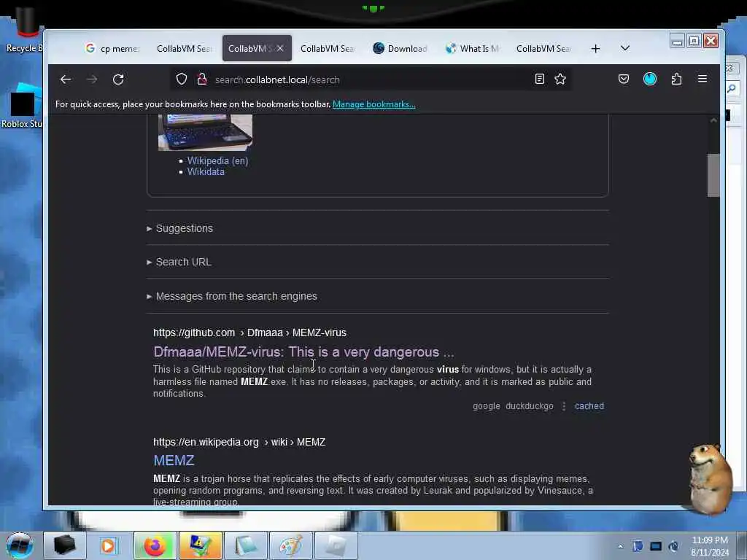Open the Wikidata link
The width and height of the screenshot is (747, 560).
206,172
